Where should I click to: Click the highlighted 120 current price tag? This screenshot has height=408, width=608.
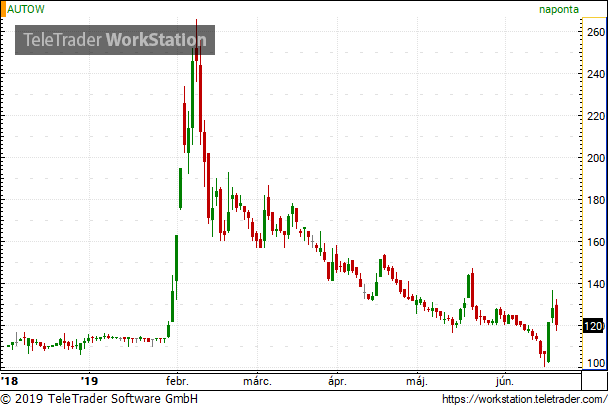[x=593, y=326]
